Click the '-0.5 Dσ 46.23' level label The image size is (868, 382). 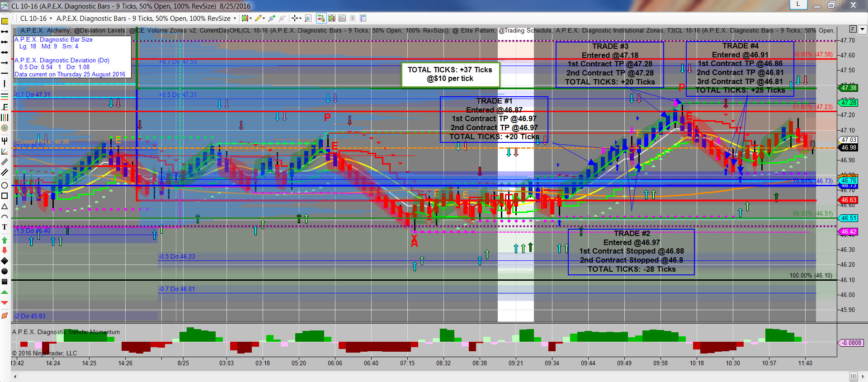pos(177,256)
